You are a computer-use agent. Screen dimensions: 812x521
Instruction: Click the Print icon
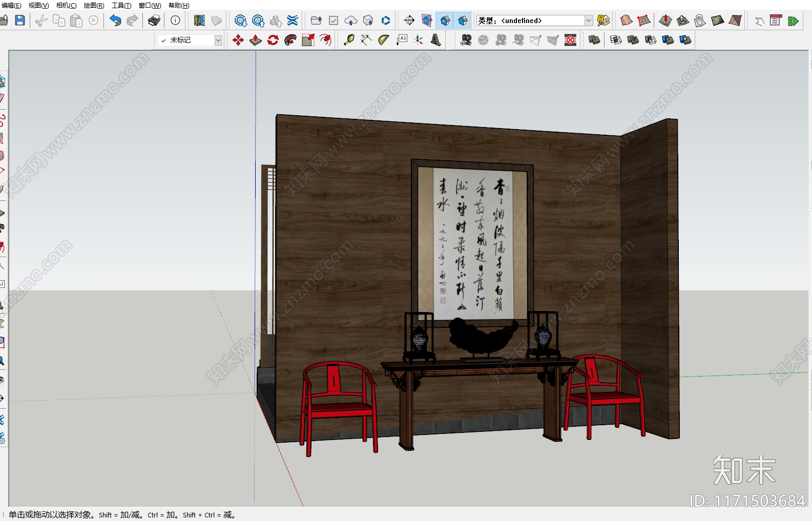click(x=154, y=20)
